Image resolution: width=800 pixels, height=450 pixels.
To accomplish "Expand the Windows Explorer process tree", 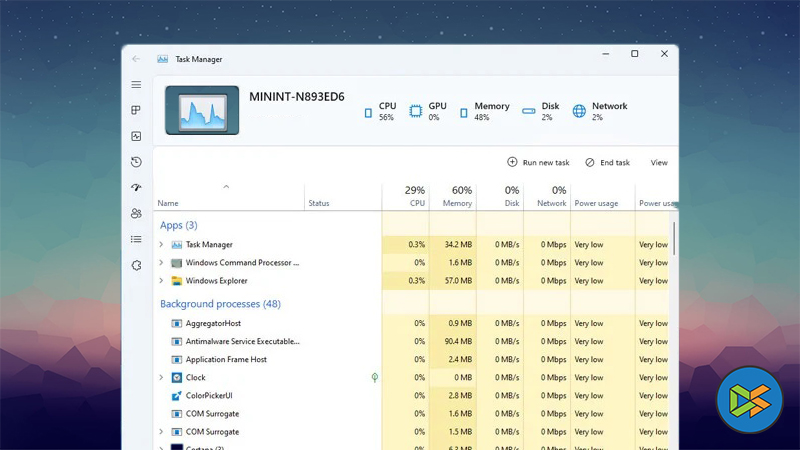I will click(161, 281).
